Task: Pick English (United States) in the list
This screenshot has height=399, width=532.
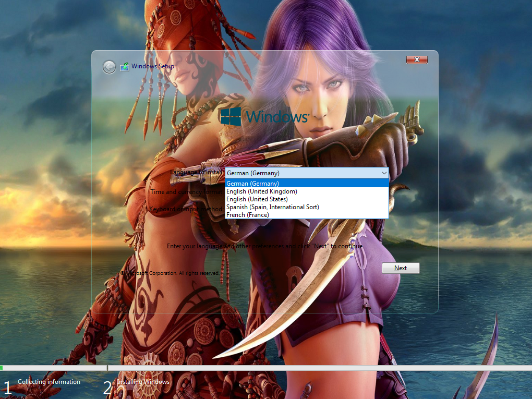Action: coord(307,199)
